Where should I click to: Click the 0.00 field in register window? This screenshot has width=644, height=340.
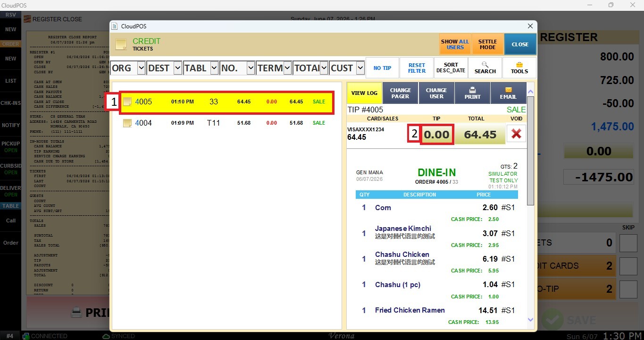(599, 151)
